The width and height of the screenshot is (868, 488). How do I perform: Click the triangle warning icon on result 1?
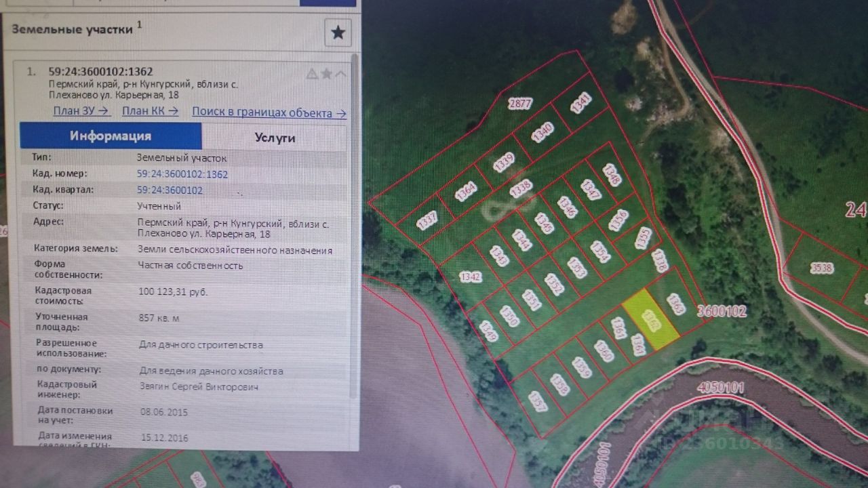(x=312, y=73)
